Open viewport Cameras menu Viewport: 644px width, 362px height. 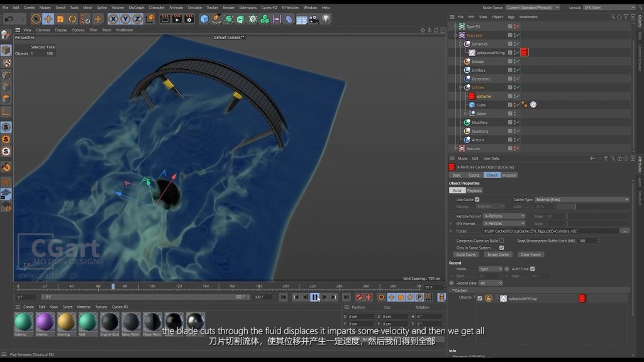43,30
